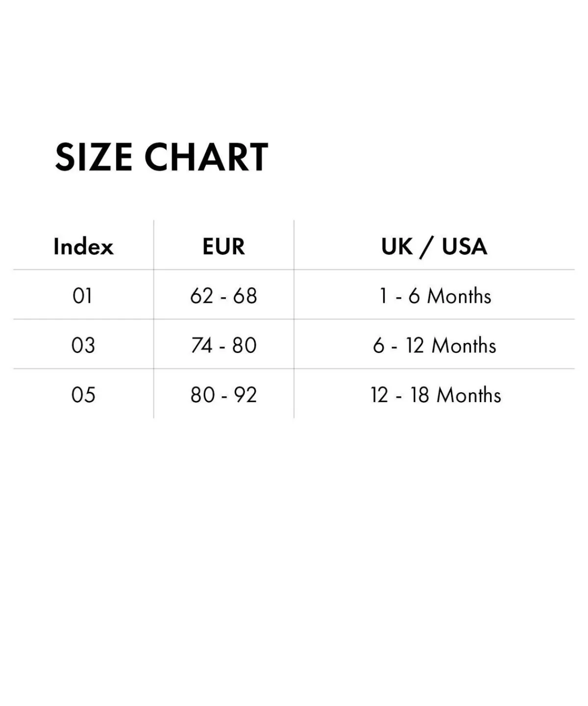Click the word Months in last row

[468, 395]
